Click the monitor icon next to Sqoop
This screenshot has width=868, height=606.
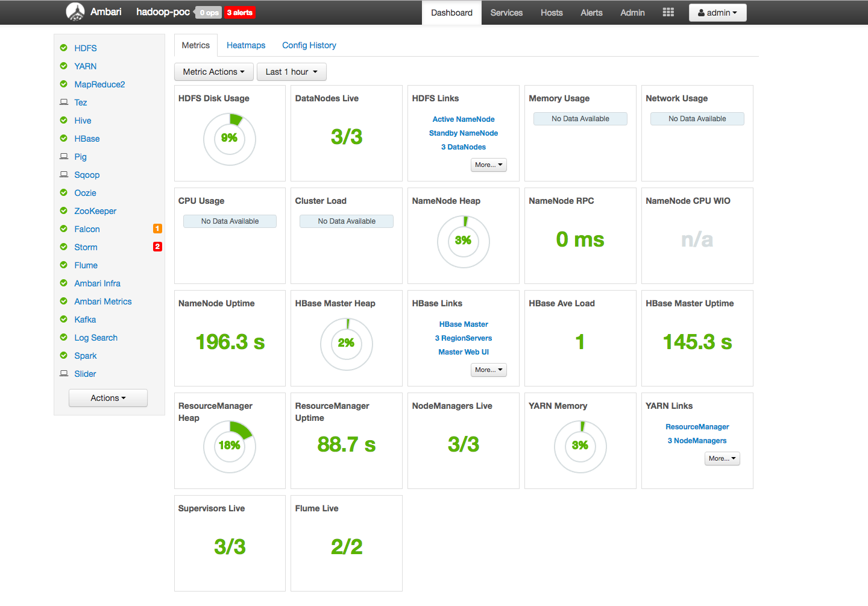pos(63,174)
